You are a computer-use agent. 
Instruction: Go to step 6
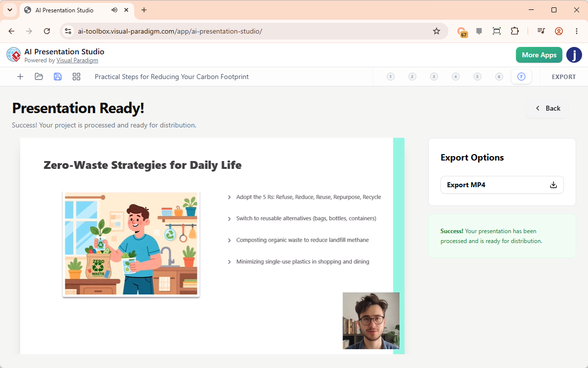[x=499, y=77]
